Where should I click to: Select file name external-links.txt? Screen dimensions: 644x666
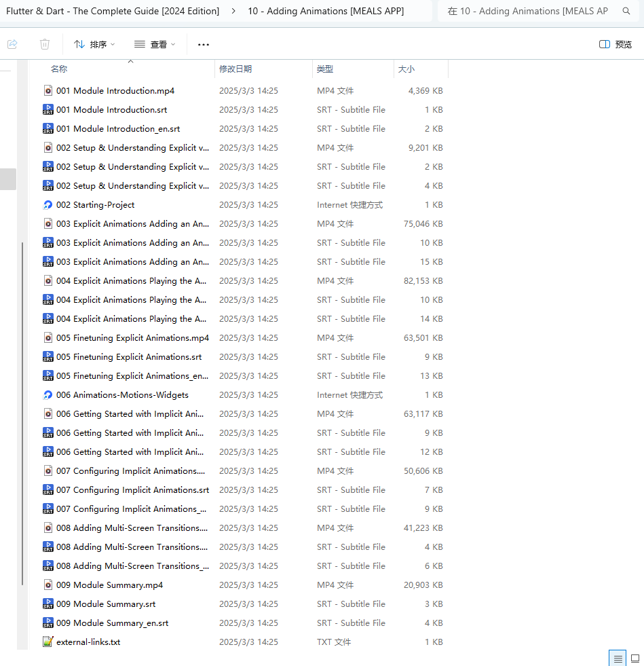coord(88,642)
